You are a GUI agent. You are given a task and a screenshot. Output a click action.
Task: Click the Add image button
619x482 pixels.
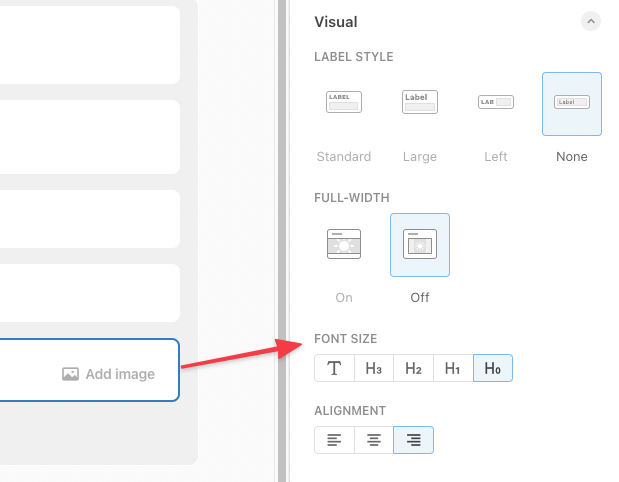(x=120, y=374)
